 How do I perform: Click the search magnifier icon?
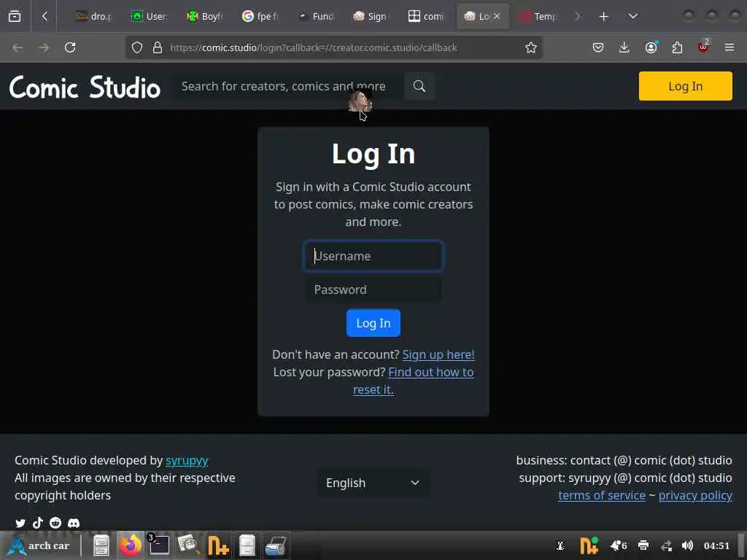(x=419, y=86)
